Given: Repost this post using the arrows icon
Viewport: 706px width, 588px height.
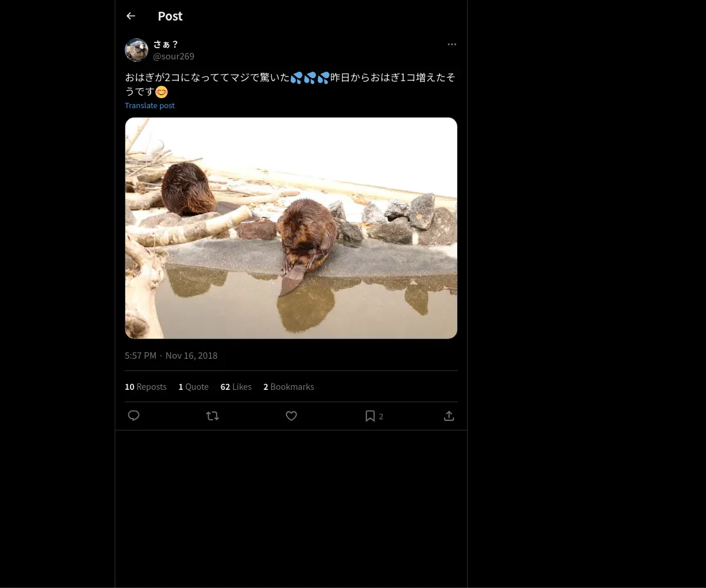Looking at the screenshot, I should click(x=212, y=416).
